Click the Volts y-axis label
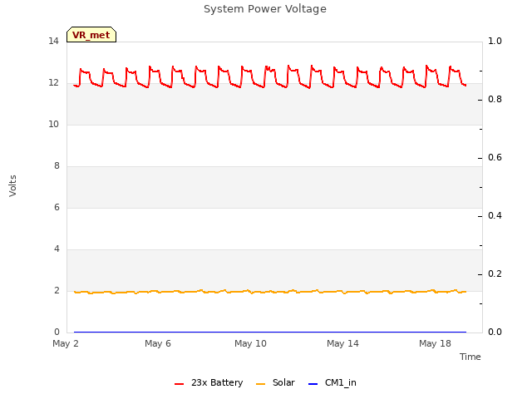This screenshot has width=532, height=399. (x=12, y=185)
